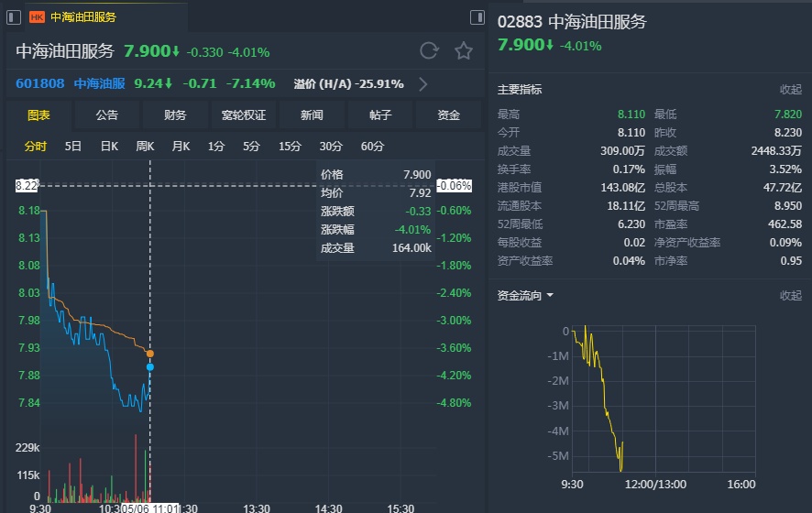Click the 52周最高 value 8.950
812x513 pixels.
coord(787,205)
